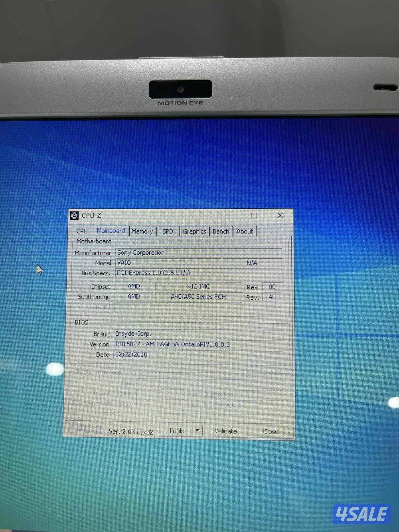Select the Mainboard tab
The width and height of the screenshot is (399, 532).
click(x=111, y=231)
